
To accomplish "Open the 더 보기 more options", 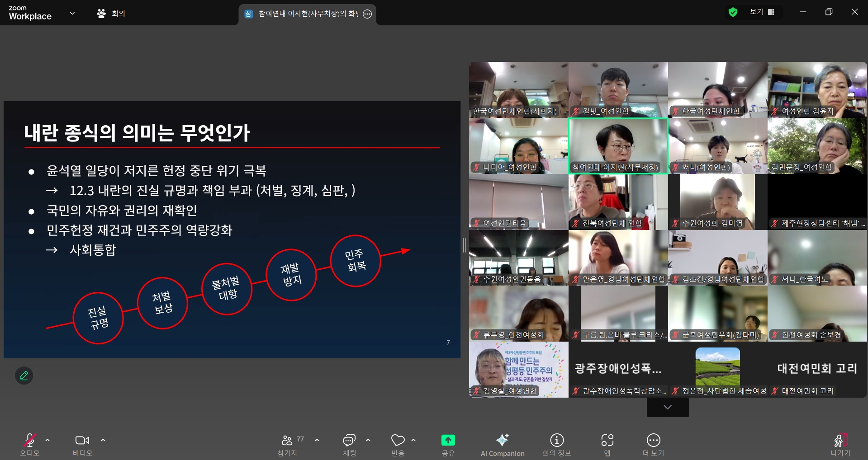I will (653, 444).
